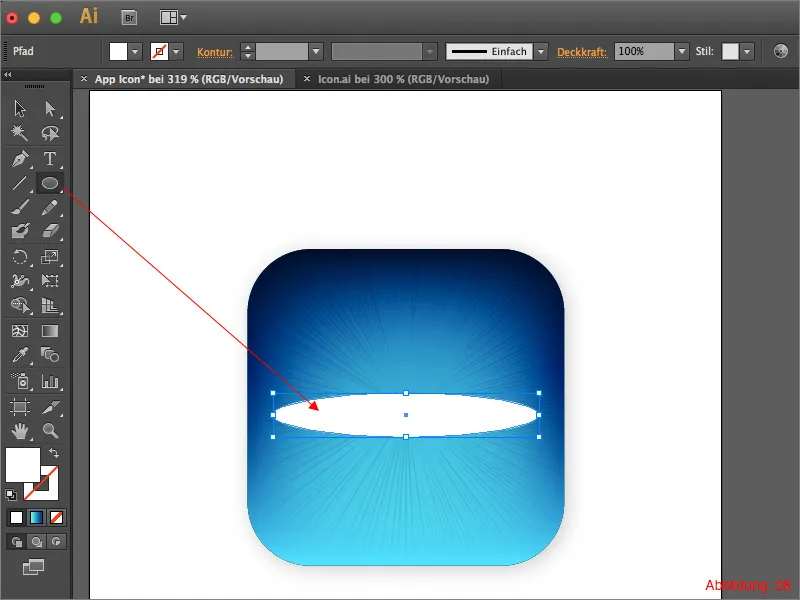Select the Blend tool
The width and height of the screenshot is (800, 600).
point(50,355)
